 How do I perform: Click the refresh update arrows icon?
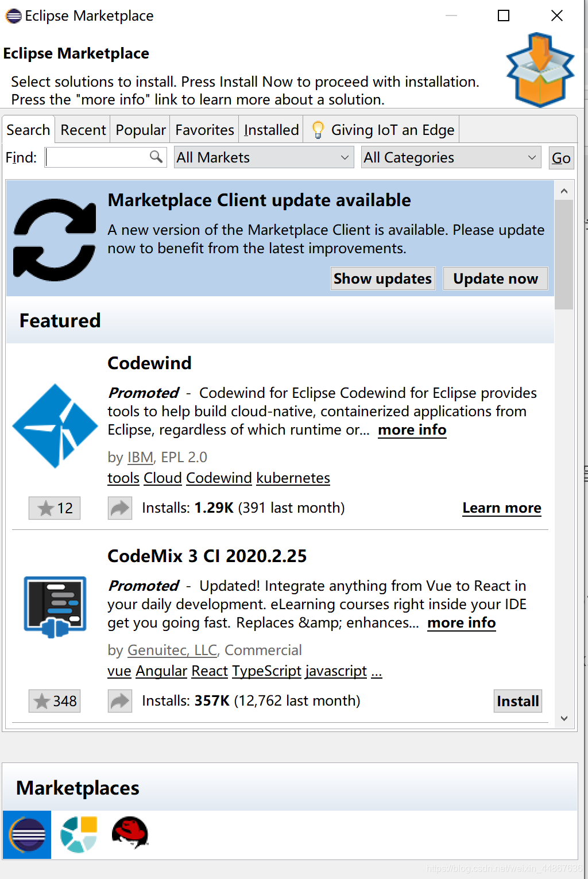tap(55, 239)
